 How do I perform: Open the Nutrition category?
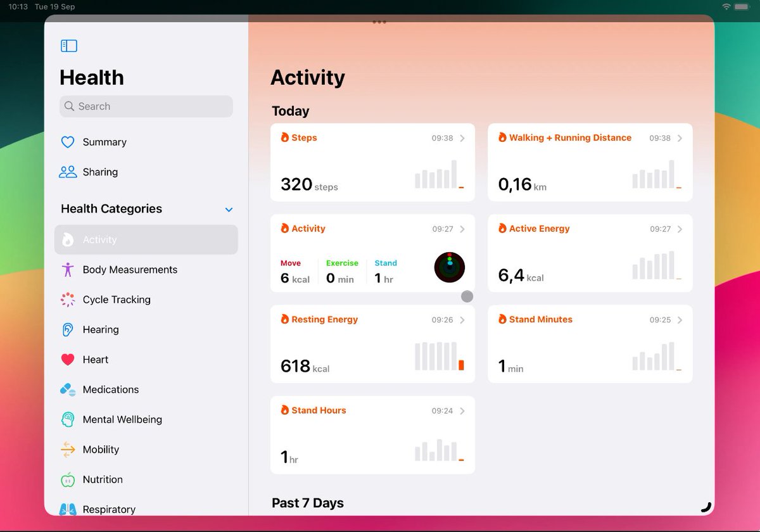pos(146,479)
